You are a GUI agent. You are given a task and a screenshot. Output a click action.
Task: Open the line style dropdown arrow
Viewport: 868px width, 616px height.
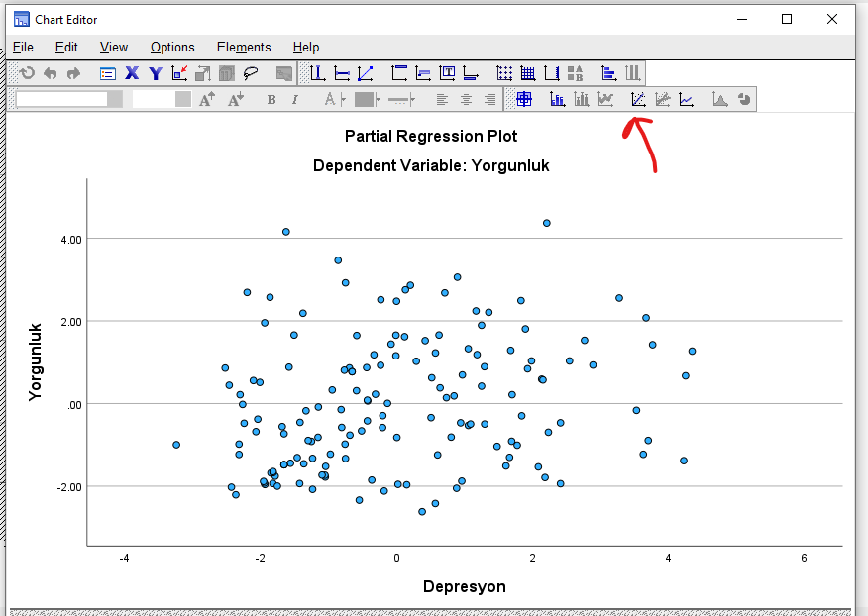[x=410, y=99]
